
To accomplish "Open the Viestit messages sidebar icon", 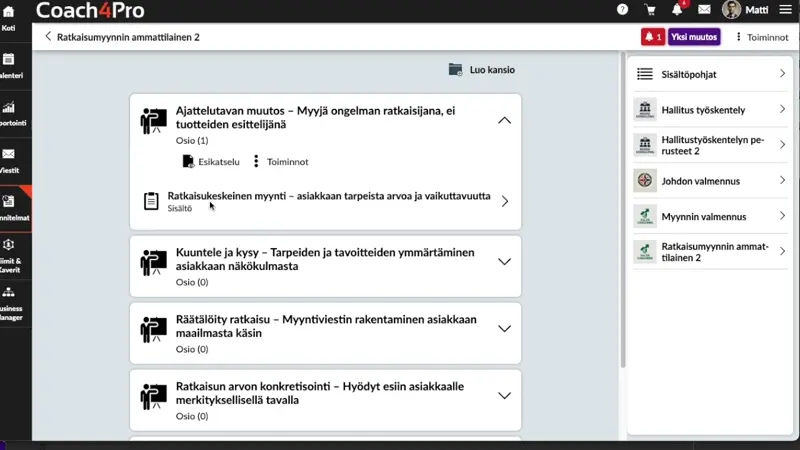I will pyautogui.click(x=9, y=160).
